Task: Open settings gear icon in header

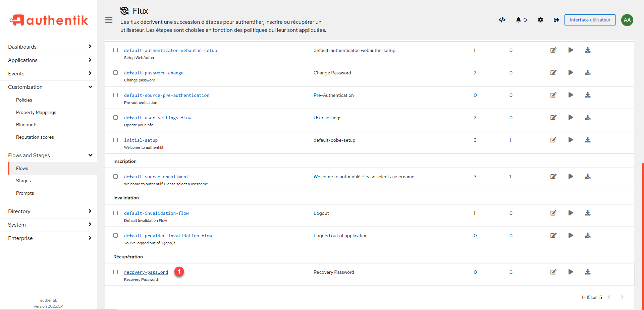Action: 540,20
